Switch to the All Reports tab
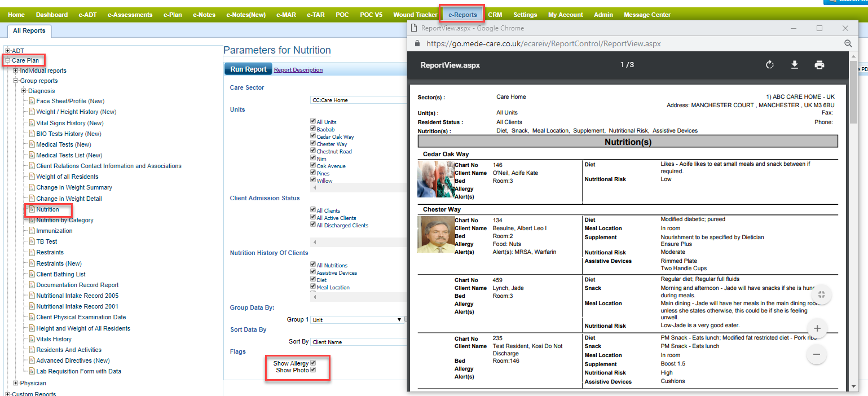The image size is (868, 396). 29,31
